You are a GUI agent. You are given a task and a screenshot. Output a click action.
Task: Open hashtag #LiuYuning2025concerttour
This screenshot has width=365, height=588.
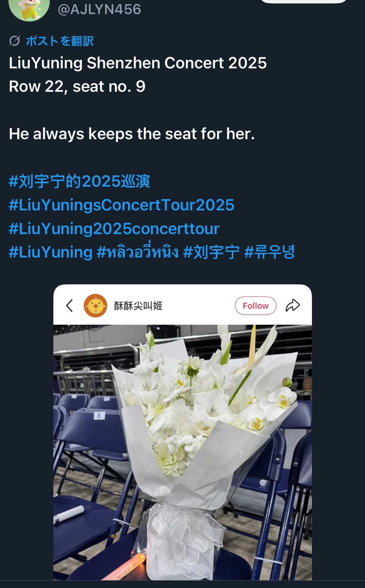point(114,229)
